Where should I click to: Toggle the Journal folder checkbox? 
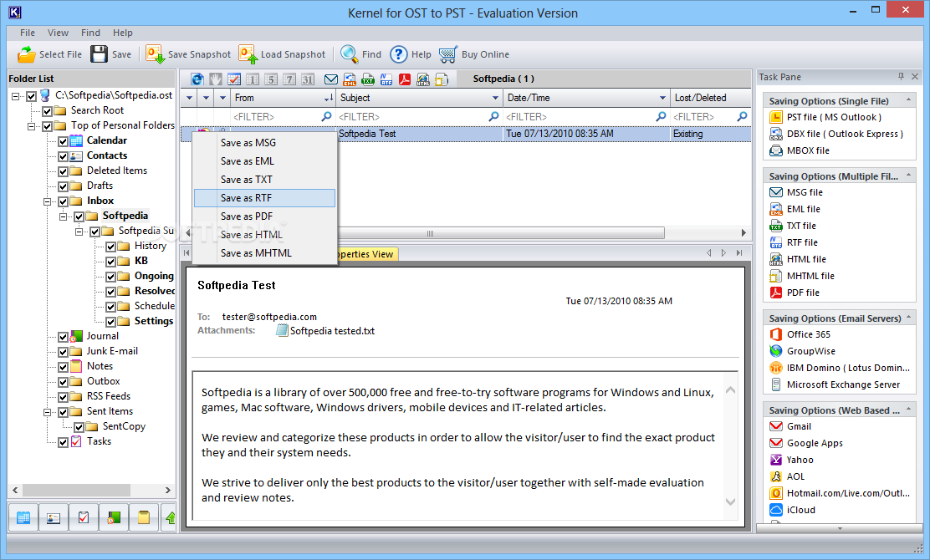coord(63,337)
